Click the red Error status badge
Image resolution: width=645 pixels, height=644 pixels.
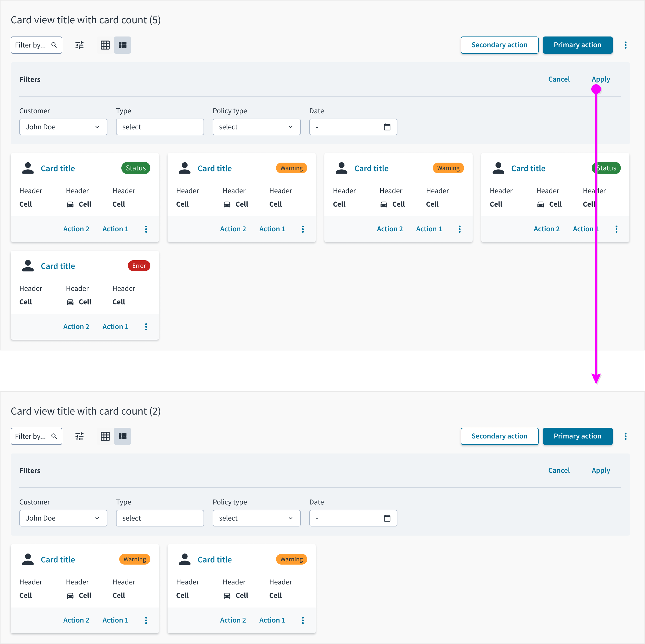pos(139,266)
